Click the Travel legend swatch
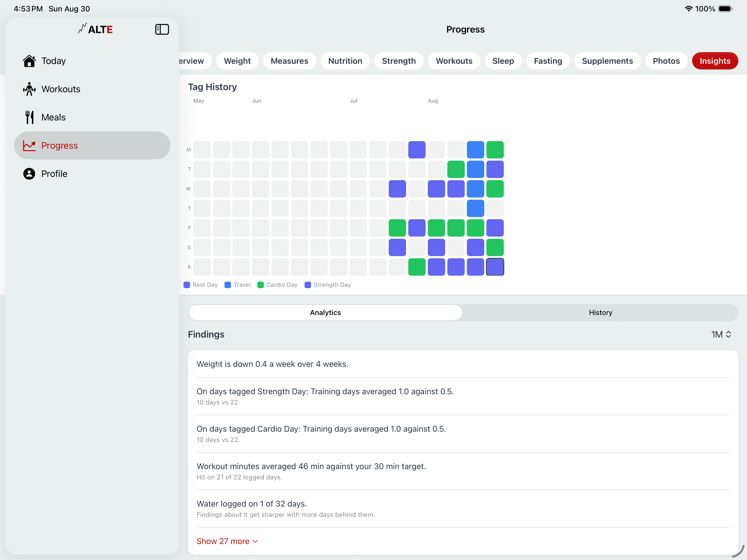The width and height of the screenshot is (747, 560). 228,285
